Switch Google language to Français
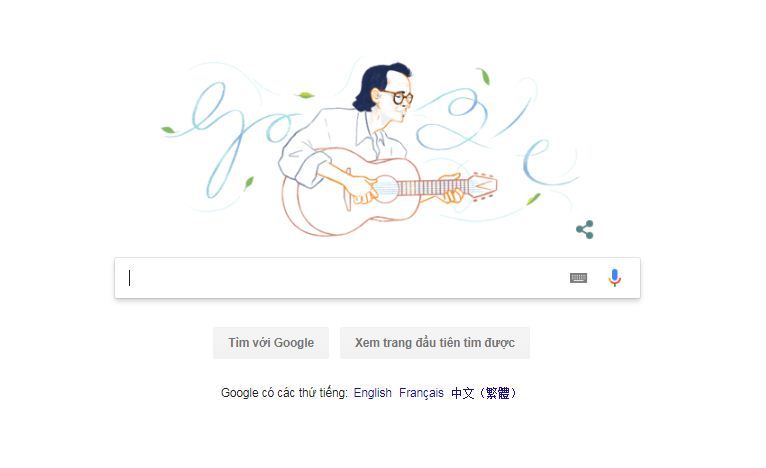The height and width of the screenshot is (468, 766). pos(421,393)
